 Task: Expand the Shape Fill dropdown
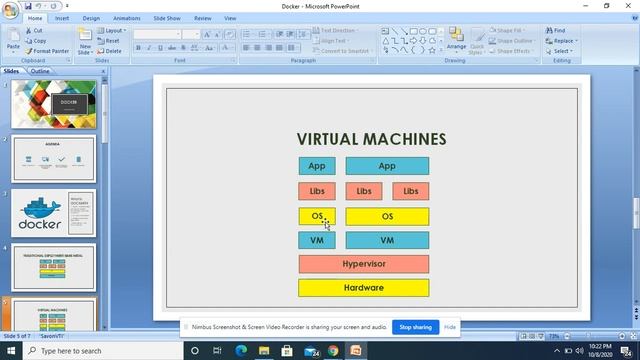[x=507, y=31]
